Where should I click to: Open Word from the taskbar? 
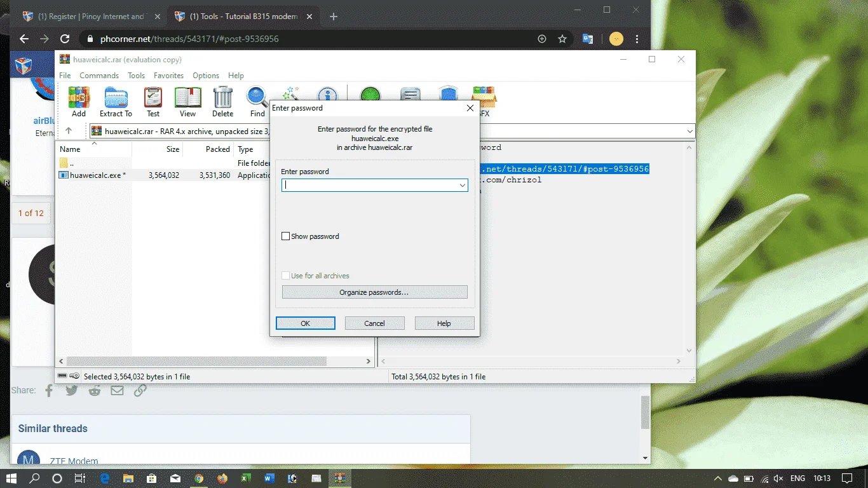pos(269,478)
